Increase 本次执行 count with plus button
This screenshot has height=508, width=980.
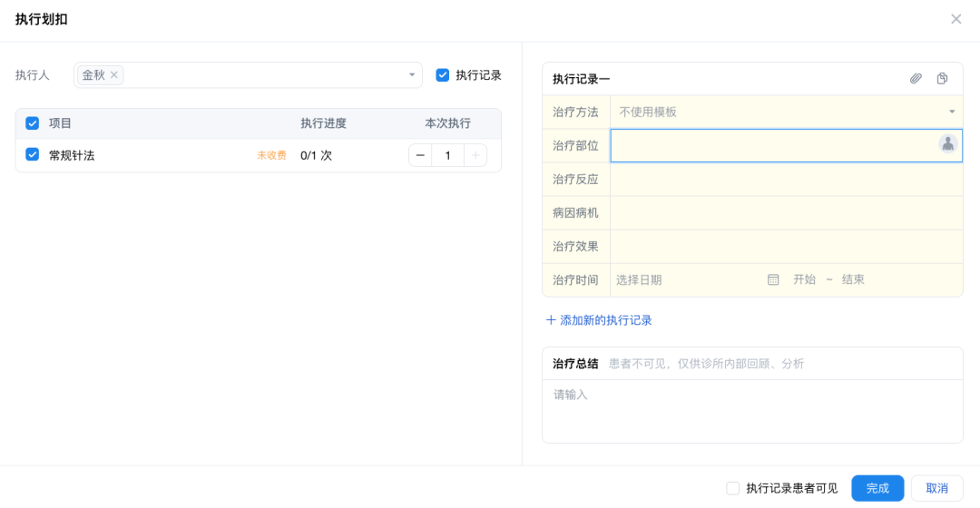[475, 155]
